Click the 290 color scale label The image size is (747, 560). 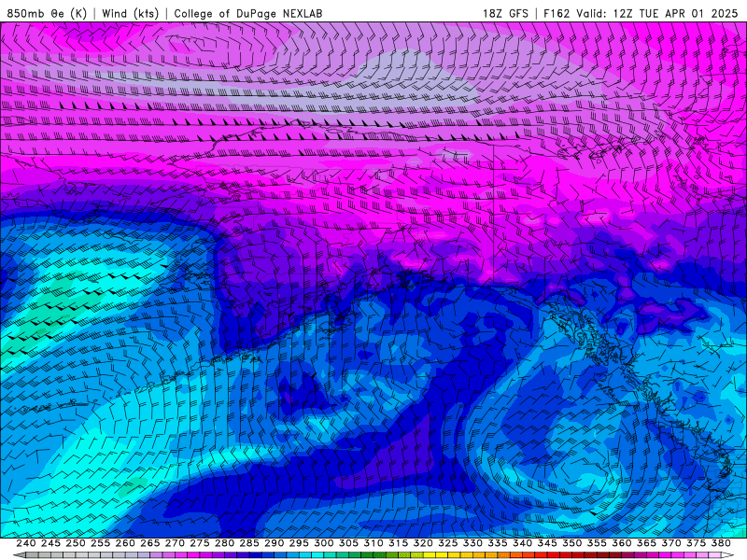click(274, 543)
